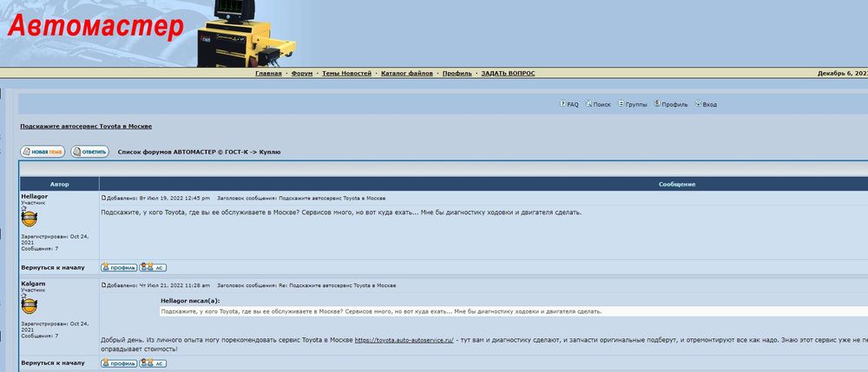Click Kalgarn's avatar image

tap(29, 306)
